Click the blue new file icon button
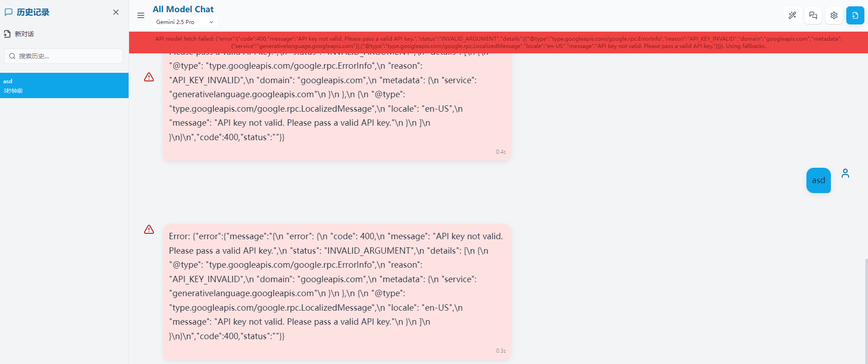This screenshot has height=364, width=868. 855,15
